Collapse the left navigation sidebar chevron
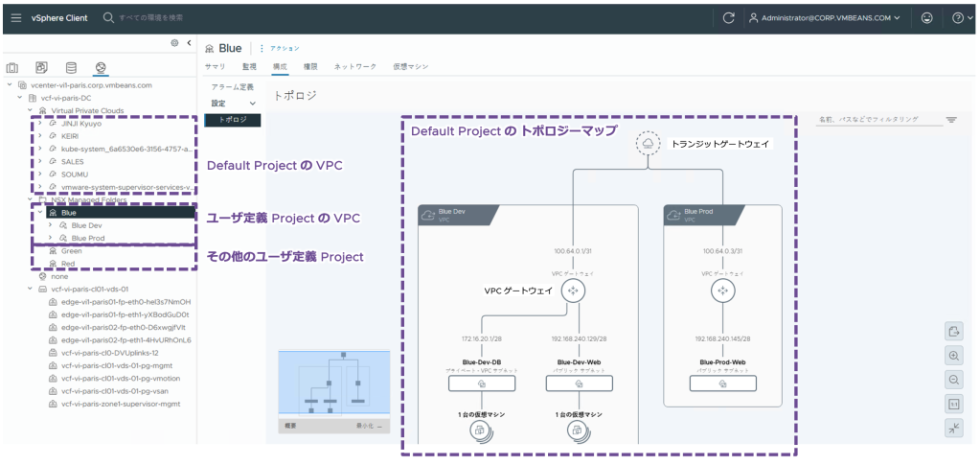Image resolution: width=980 pixels, height=465 pixels. tap(189, 43)
